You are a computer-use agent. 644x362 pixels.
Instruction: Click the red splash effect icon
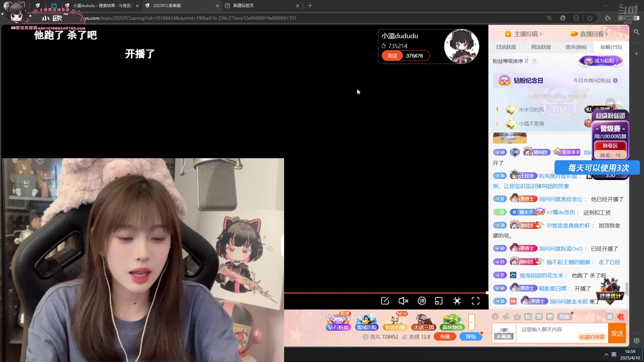[621, 316]
